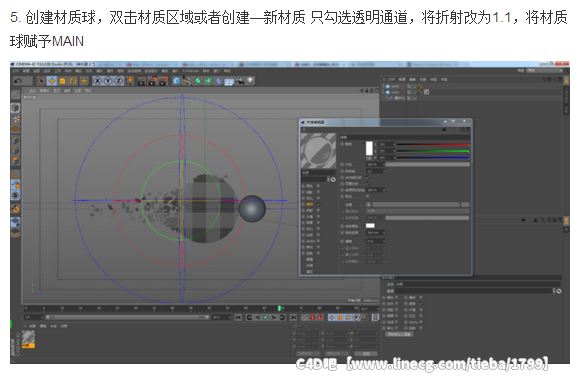
Task: Click the white color swatch in material editor
Action: tap(369, 148)
